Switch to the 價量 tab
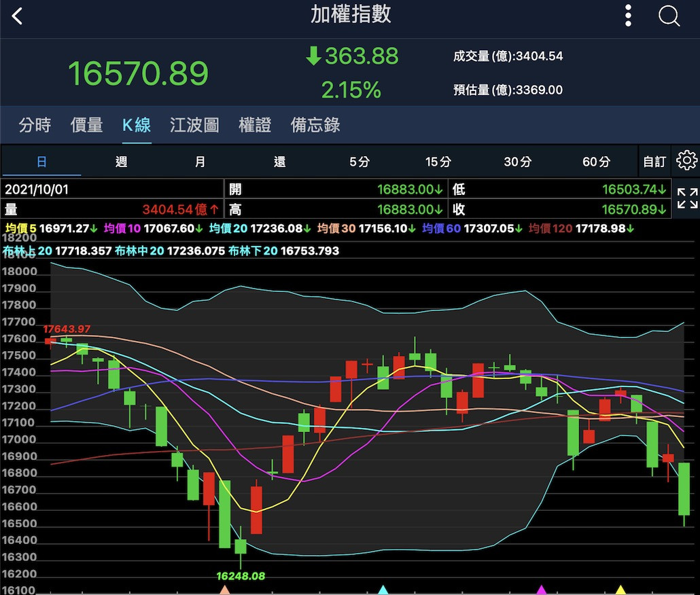This screenshot has width=700, height=595. 86,125
